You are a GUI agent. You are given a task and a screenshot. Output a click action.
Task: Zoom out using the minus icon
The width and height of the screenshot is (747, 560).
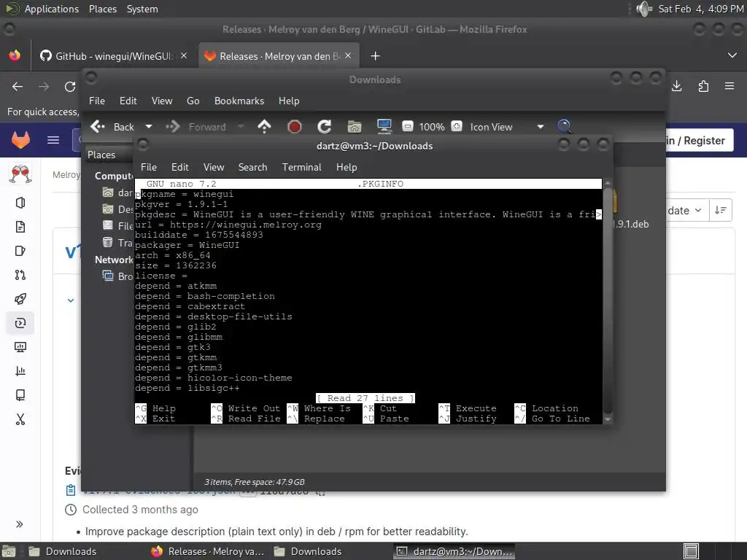click(x=407, y=126)
